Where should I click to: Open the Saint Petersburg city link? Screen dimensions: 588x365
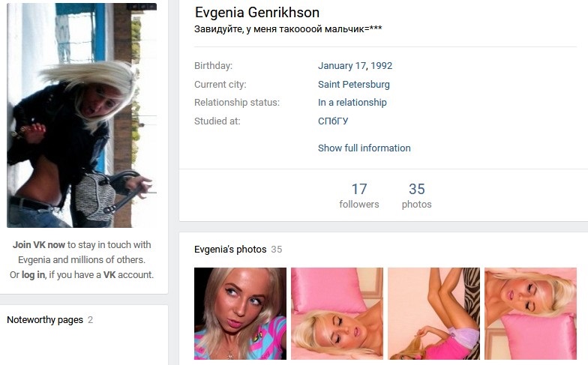(x=354, y=84)
